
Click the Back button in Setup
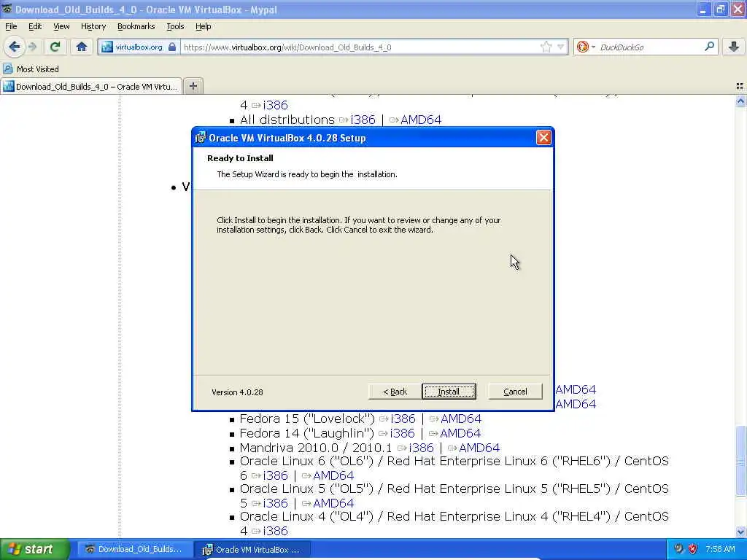tap(395, 392)
